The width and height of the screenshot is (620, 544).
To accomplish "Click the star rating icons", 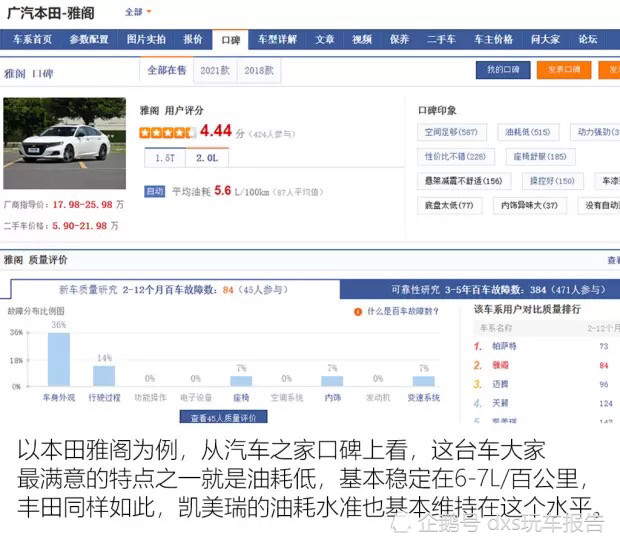I will point(168,133).
